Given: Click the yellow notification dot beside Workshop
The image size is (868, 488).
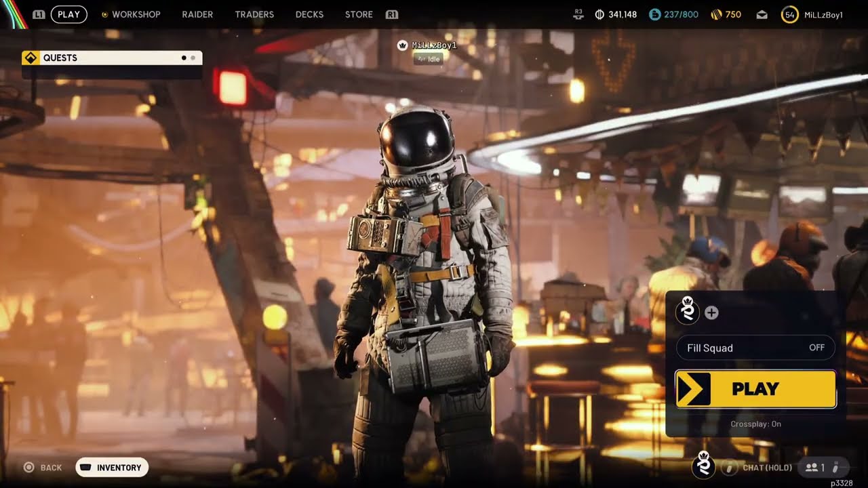Looking at the screenshot, I should click(104, 14).
